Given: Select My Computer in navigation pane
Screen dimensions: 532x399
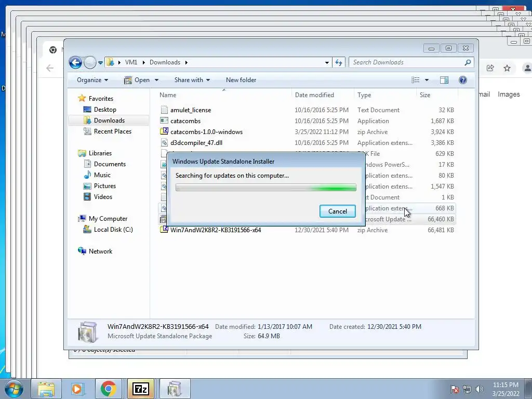Looking at the screenshot, I should coord(108,219).
